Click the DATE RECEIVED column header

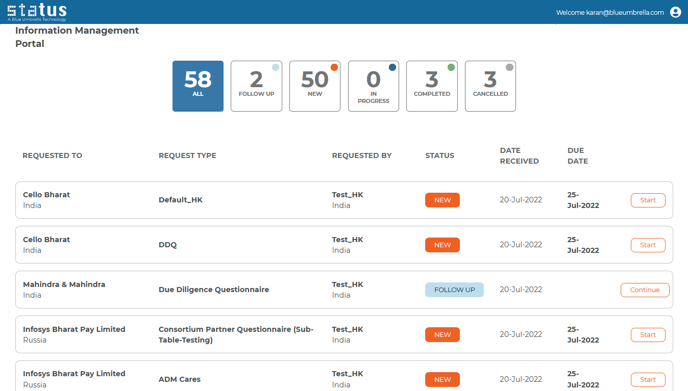520,156
